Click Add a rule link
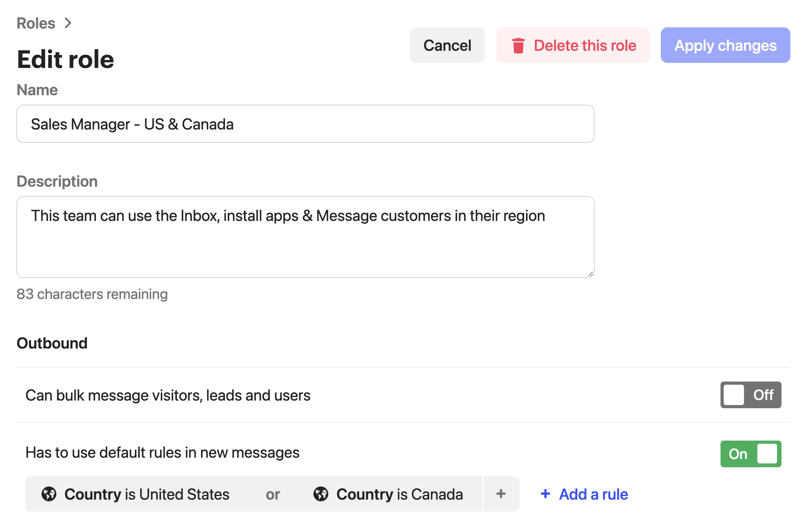 click(593, 494)
